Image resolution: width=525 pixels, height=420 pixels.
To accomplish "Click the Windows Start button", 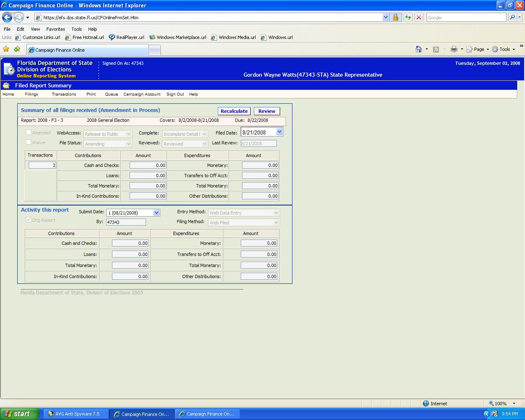I will [20, 414].
